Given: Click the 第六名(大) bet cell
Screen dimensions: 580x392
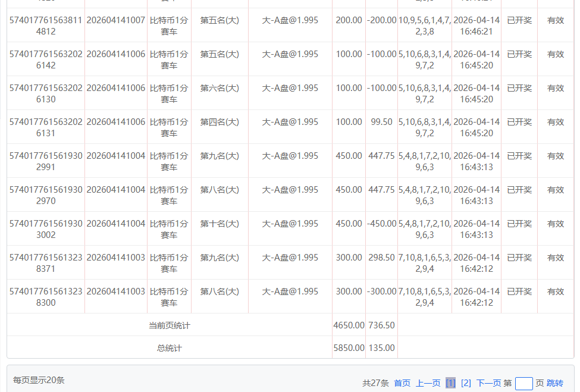Looking at the screenshot, I should [220, 88].
